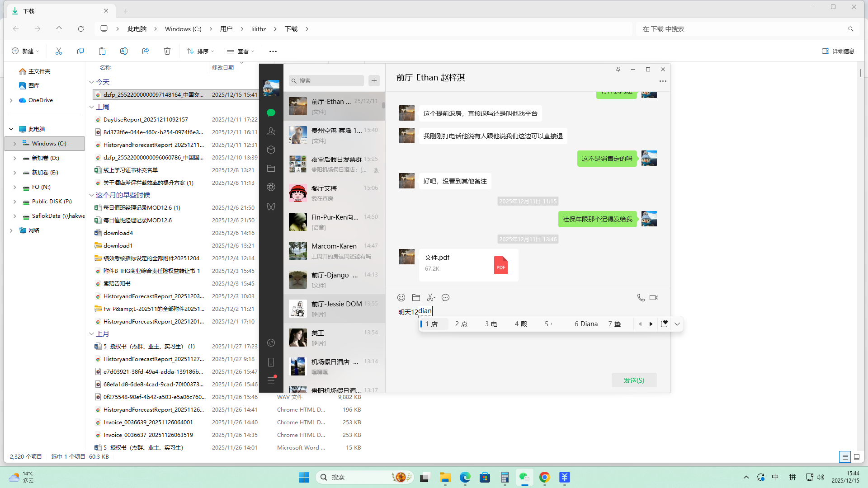
Task: Expand the OneDrive tree node
Action: 11,100
